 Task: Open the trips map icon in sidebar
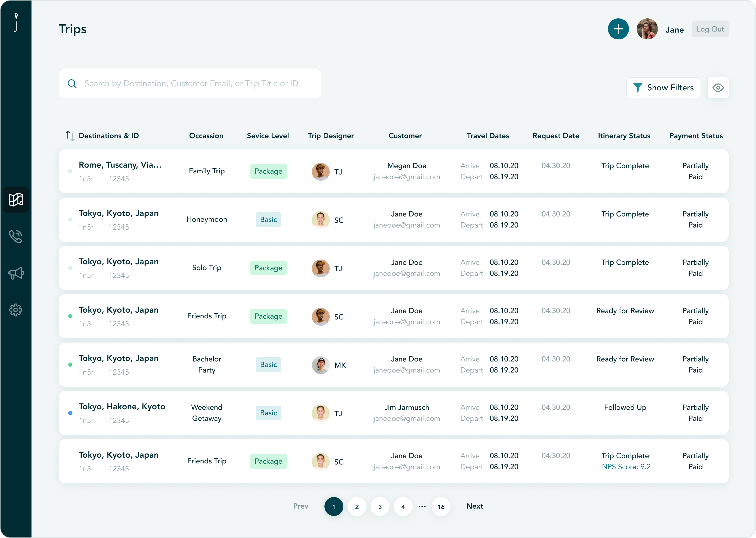(x=15, y=200)
